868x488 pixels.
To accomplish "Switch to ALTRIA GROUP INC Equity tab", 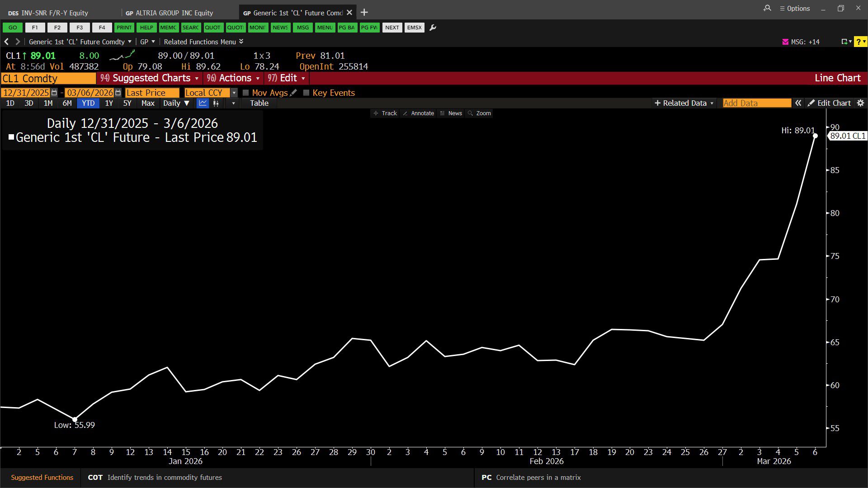I will pyautogui.click(x=174, y=13).
